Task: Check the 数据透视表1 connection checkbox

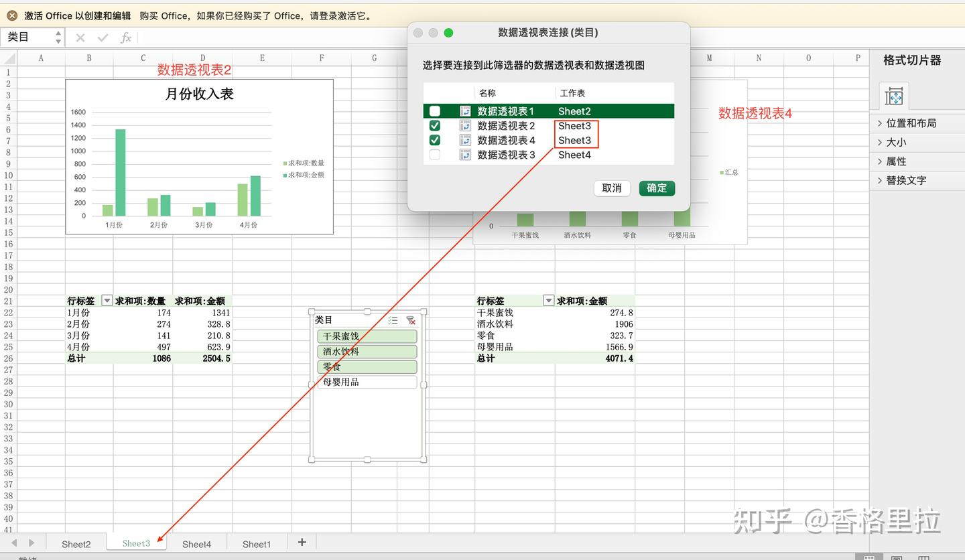Action: pos(435,111)
